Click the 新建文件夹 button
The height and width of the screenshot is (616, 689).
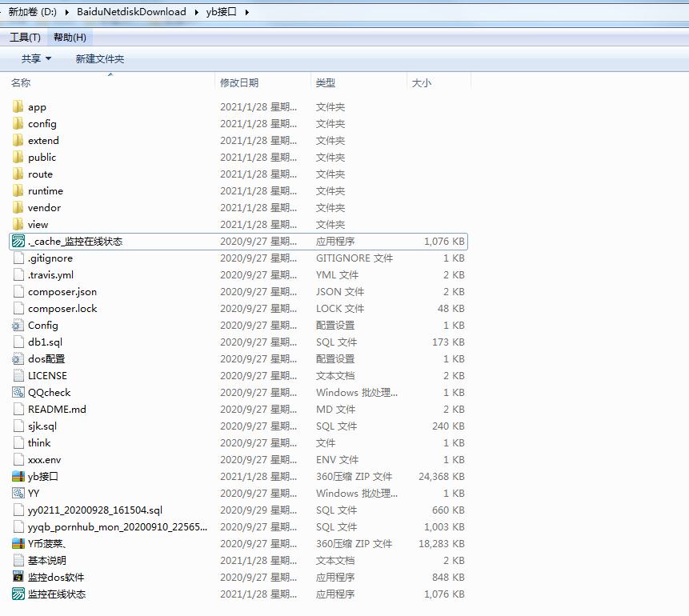click(x=100, y=59)
